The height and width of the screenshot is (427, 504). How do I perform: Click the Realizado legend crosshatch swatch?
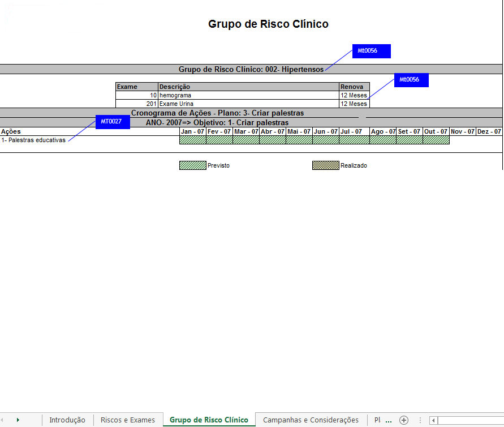click(x=326, y=165)
